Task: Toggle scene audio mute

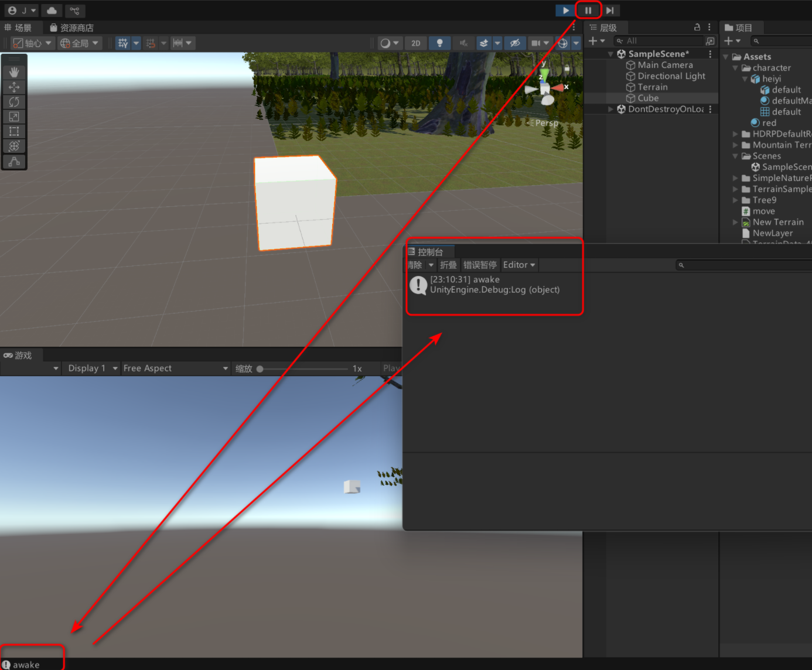Action: [x=463, y=43]
